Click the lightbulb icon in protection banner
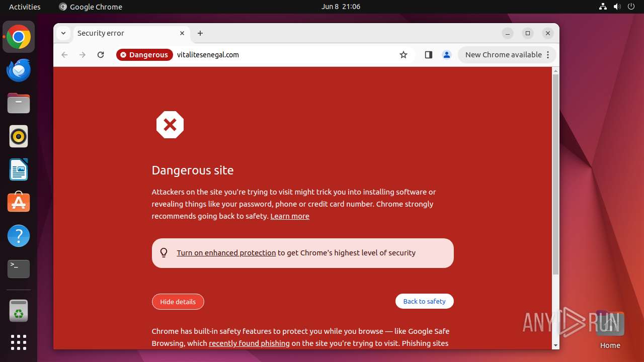The image size is (644, 362). [x=164, y=253]
